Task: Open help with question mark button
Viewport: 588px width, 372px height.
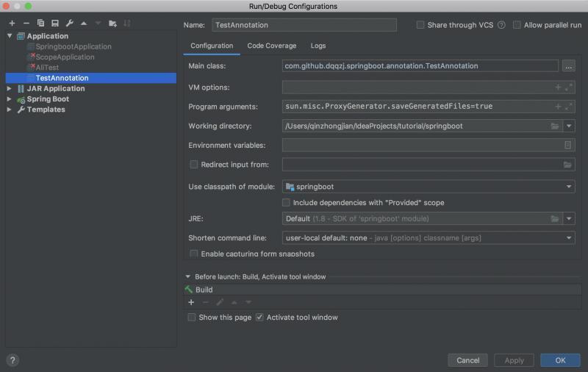Action: tap(12, 360)
